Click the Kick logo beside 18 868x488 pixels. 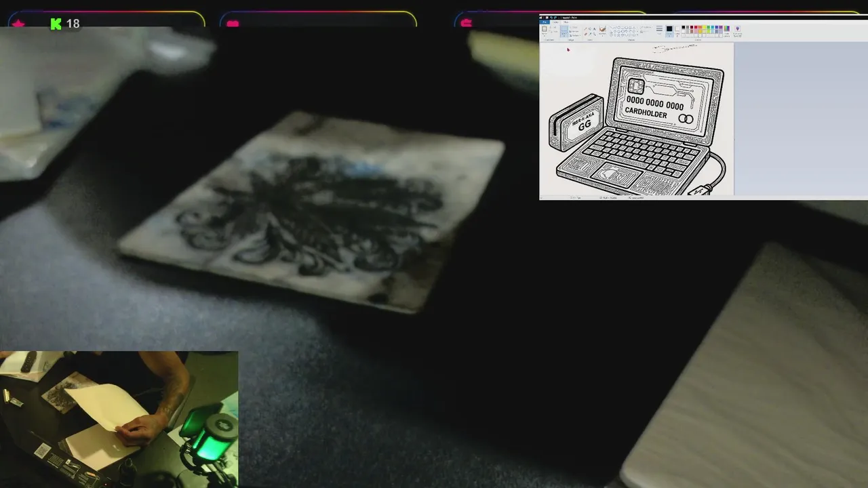click(x=56, y=24)
